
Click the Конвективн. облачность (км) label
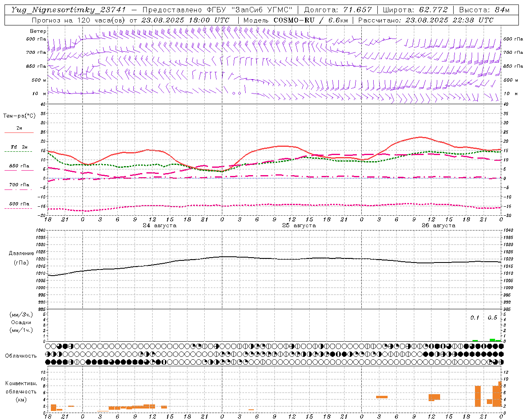pyautogui.click(x=21, y=391)
